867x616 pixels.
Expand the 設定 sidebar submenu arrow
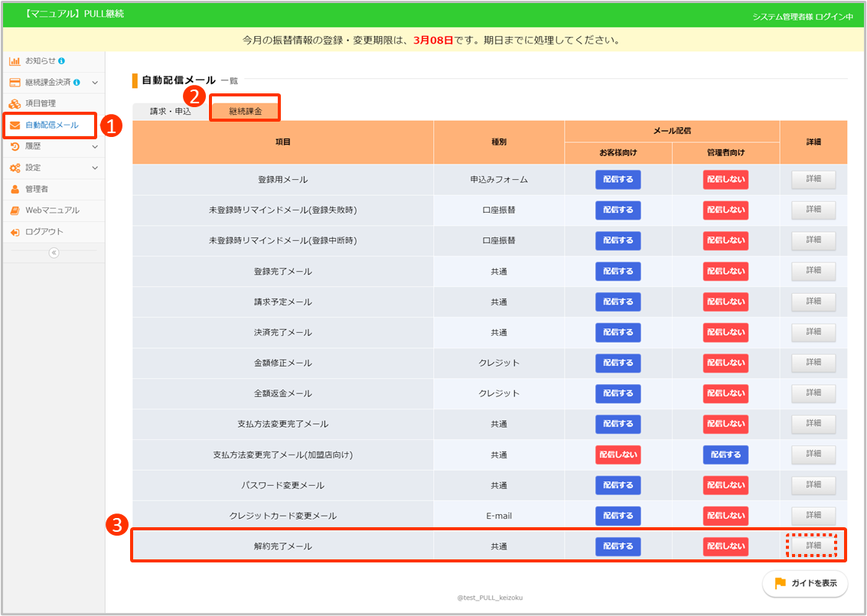[x=95, y=168]
